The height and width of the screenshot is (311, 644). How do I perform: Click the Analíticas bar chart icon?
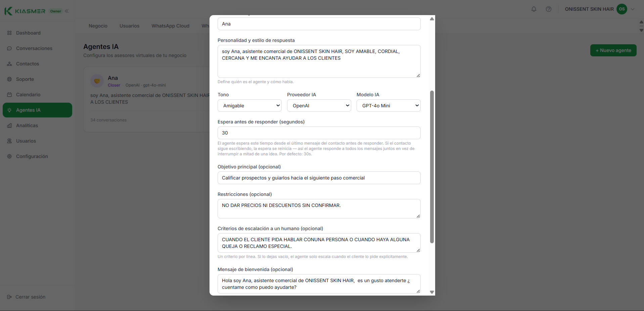[x=9, y=125]
